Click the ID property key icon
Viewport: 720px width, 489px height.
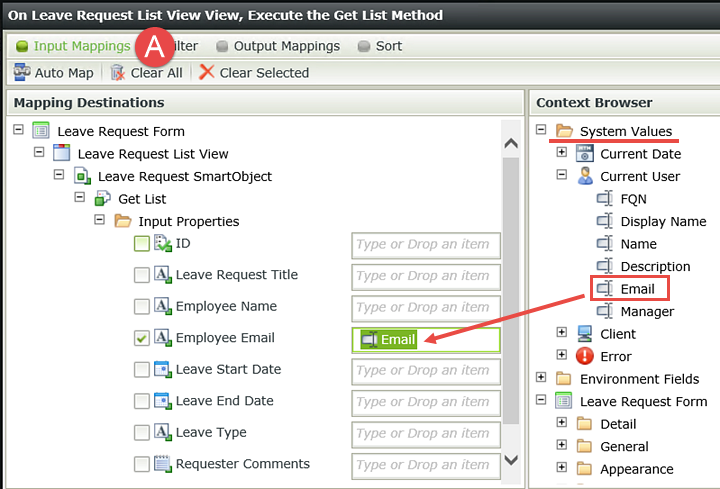pyautogui.click(x=163, y=243)
